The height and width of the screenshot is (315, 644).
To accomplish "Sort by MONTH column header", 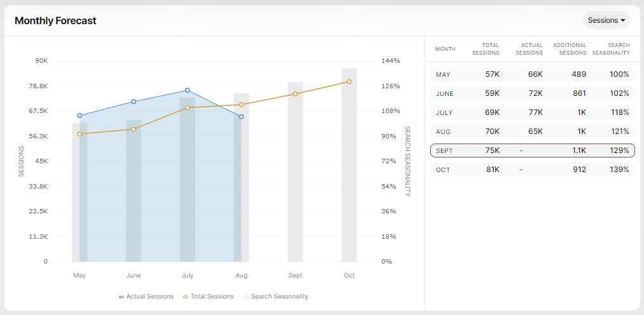I will pyautogui.click(x=445, y=49).
